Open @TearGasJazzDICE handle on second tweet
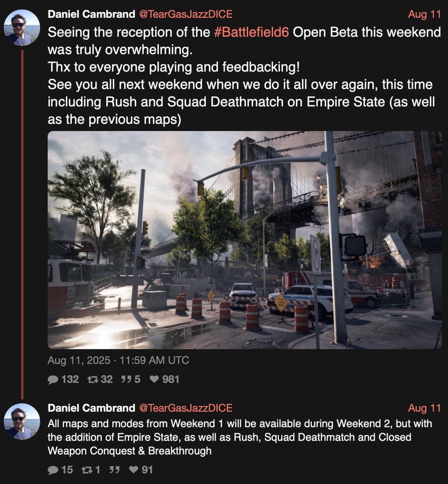Viewport: 448px width, 484px height. click(x=186, y=408)
